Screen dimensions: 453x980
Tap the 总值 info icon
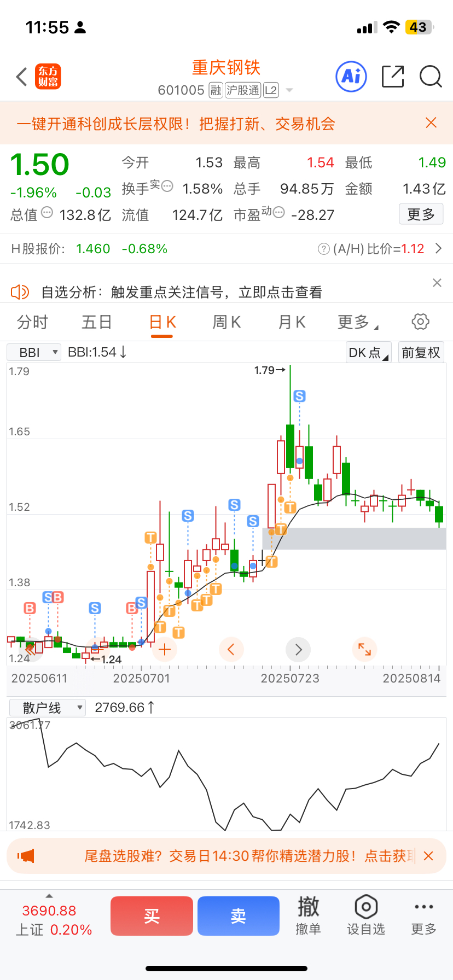point(47,212)
